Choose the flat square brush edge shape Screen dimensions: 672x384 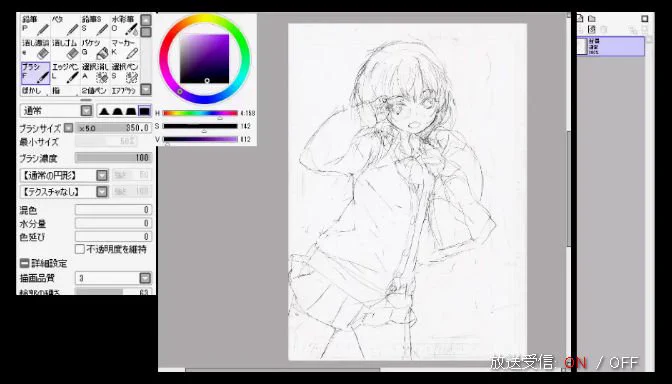[x=144, y=111]
